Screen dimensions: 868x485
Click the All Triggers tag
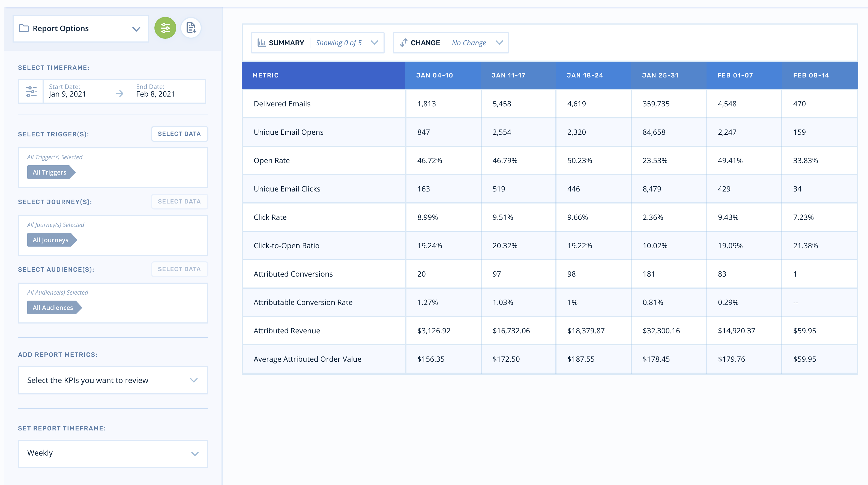click(x=50, y=172)
